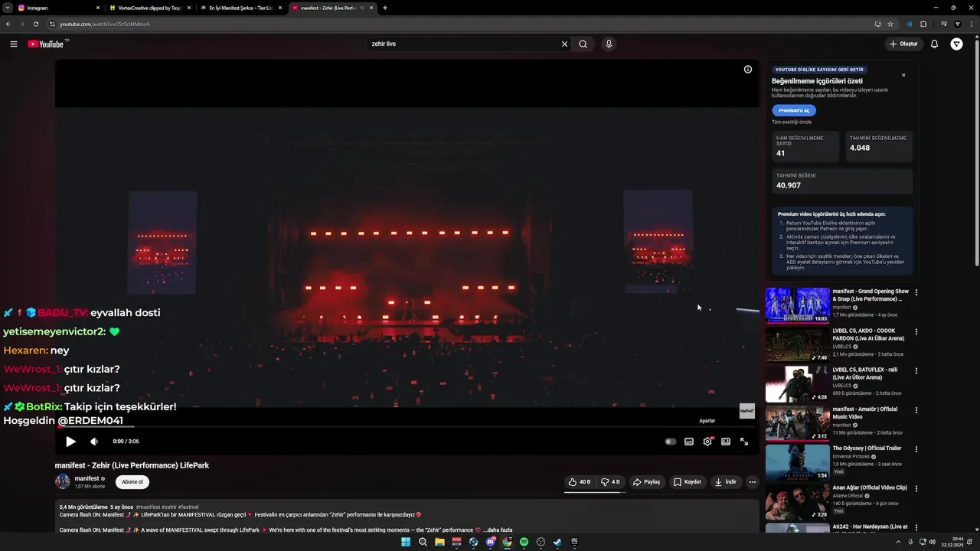980x551 pixels.
Task: Bookmark this page with the star
Action: (890, 24)
